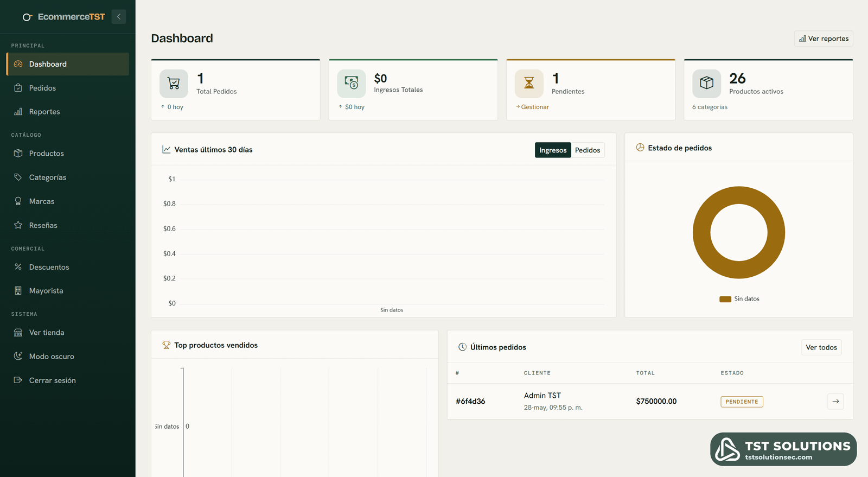
Task: Click the Mayorista building icon
Action: [18, 291]
